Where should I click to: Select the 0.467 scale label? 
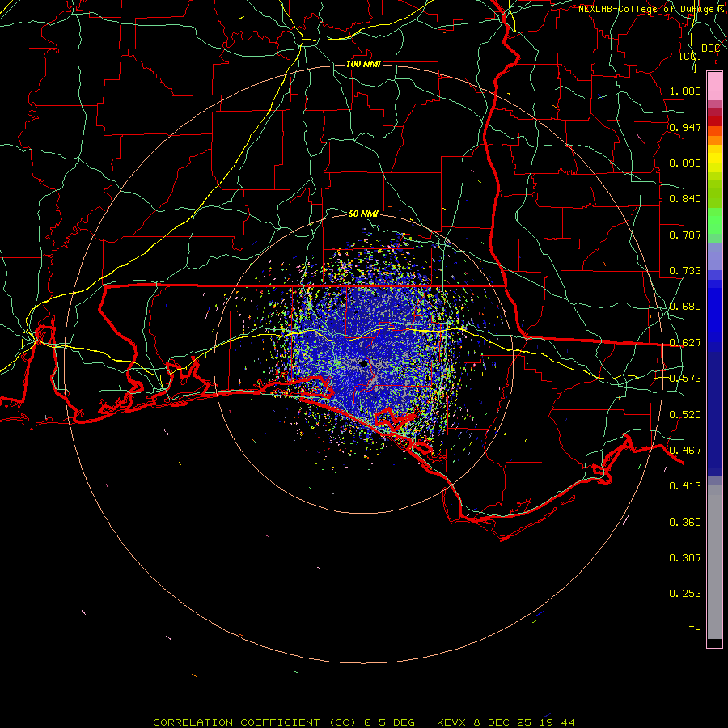click(685, 450)
